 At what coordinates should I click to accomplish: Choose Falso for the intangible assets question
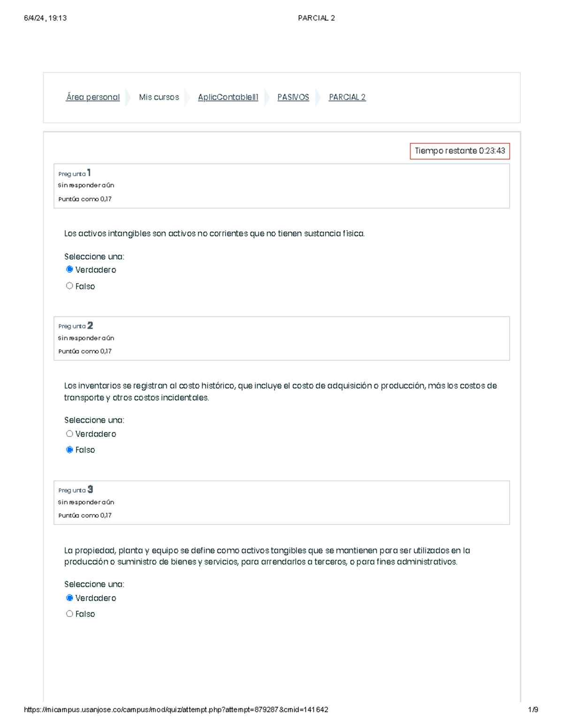tap(70, 286)
